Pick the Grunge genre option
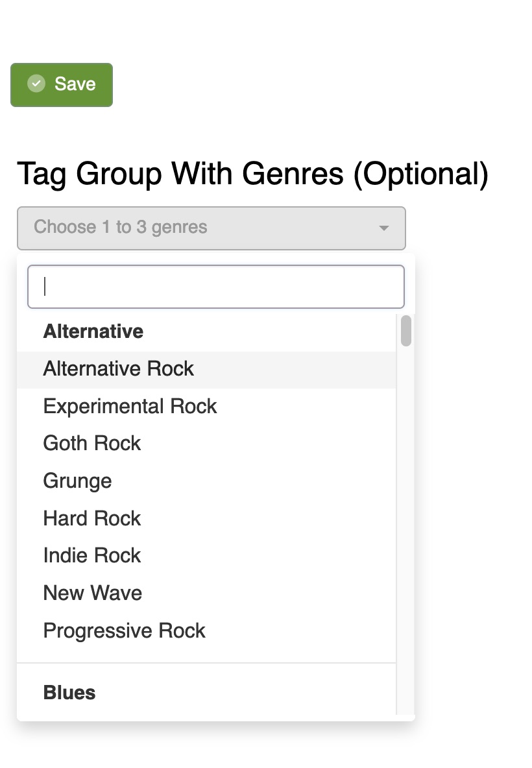This screenshot has width=532, height=768. [x=77, y=481]
